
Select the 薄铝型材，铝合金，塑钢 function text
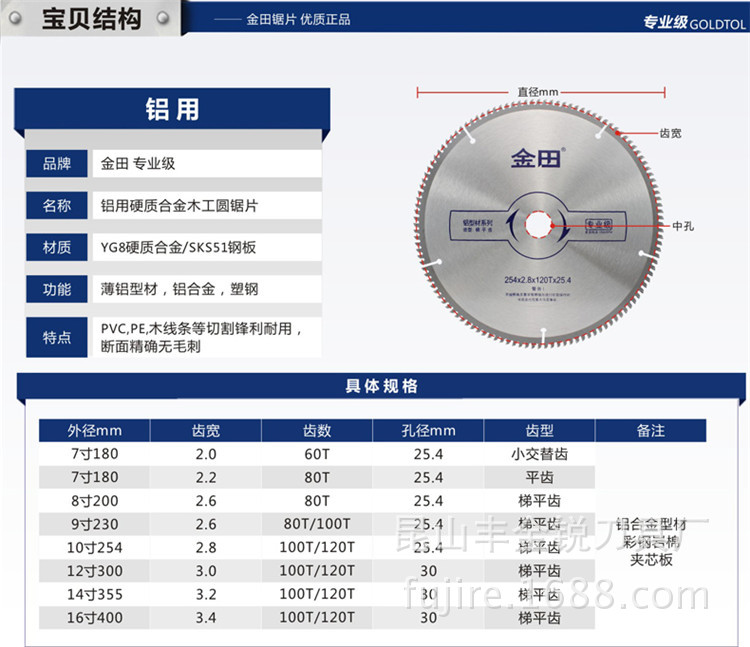179,289
